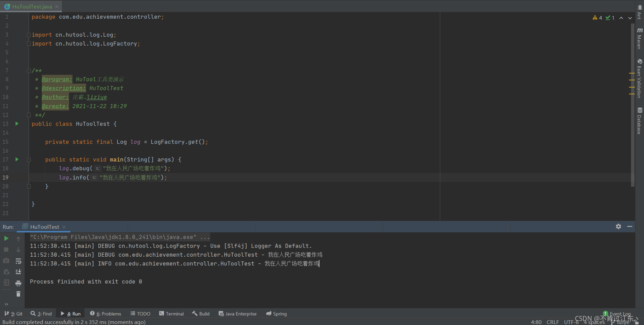The image size is (644, 325).
Task: Open the Run tool window button
Action: [x=71, y=314]
